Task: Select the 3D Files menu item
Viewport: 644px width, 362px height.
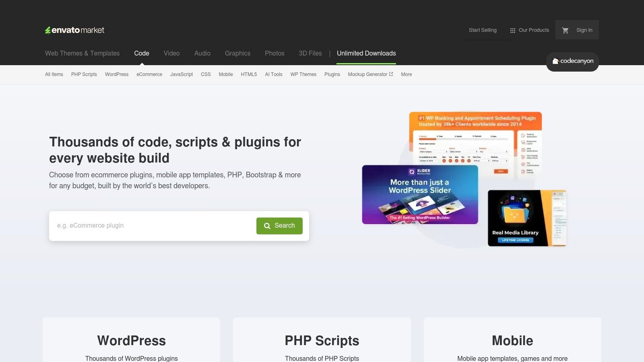Action: pos(310,53)
